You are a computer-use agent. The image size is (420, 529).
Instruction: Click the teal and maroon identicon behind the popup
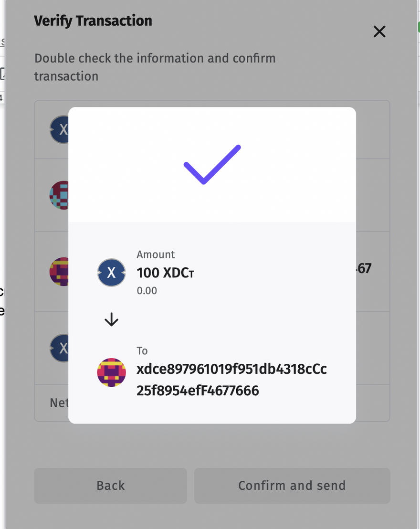click(59, 195)
